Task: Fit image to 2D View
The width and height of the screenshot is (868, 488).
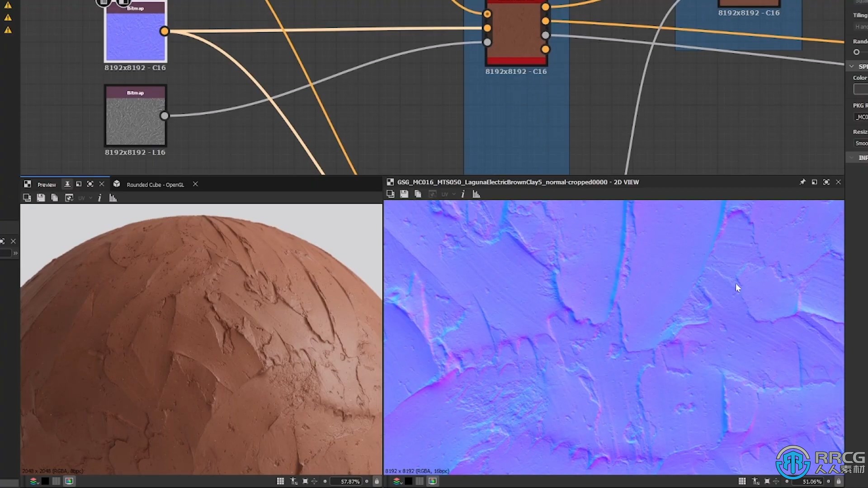Action: [x=767, y=481]
